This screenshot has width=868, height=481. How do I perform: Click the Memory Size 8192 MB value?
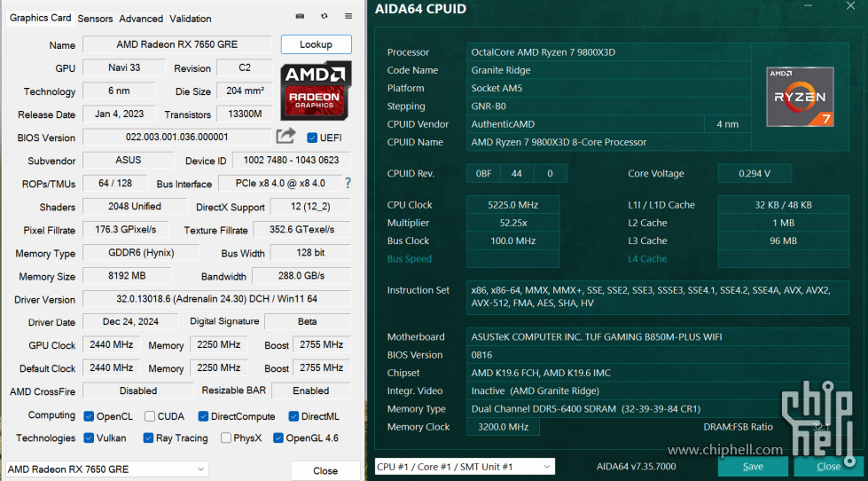click(x=127, y=275)
